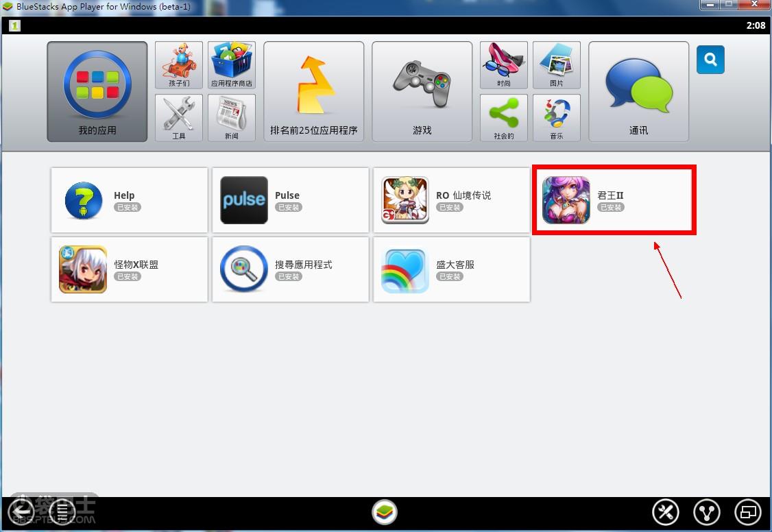Open the 应用程序商店 app store tile

pyautogui.click(x=232, y=65)
